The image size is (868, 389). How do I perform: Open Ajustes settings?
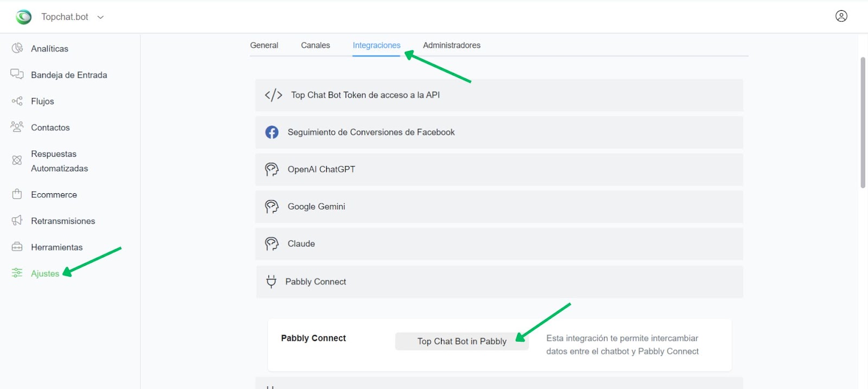tap(45, 273)
